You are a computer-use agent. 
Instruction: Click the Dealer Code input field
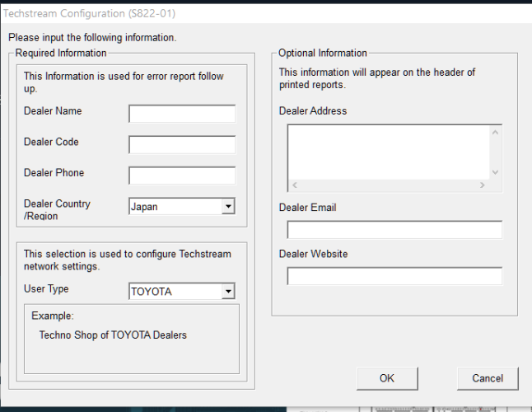pos(182,144)
